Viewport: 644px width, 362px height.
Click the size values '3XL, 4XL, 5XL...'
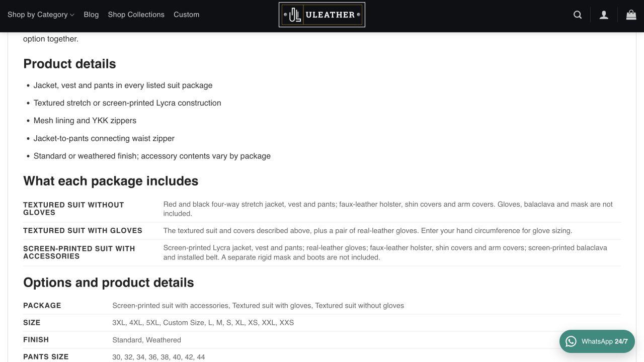[x=203, y=323]
